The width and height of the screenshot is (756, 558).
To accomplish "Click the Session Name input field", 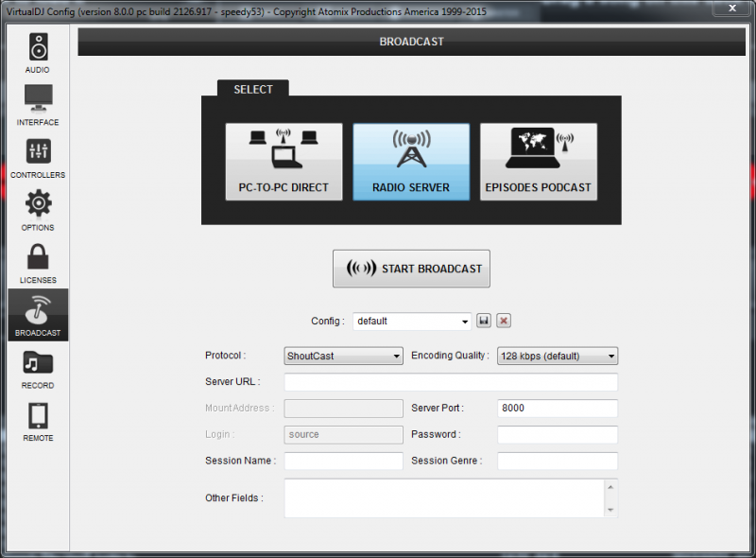I will pyautogui.click(x=343, y=461).
